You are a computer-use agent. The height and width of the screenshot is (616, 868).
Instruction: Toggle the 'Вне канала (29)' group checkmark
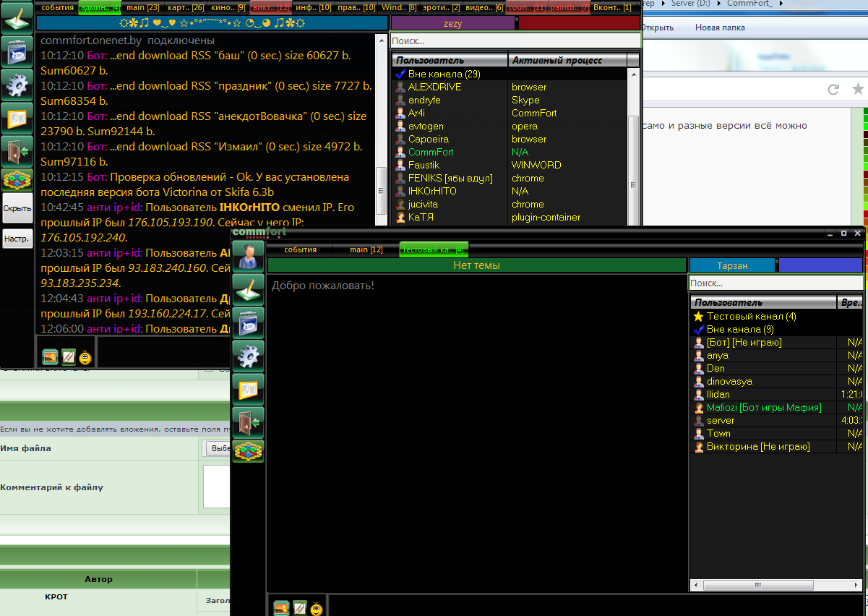point(400,74)
